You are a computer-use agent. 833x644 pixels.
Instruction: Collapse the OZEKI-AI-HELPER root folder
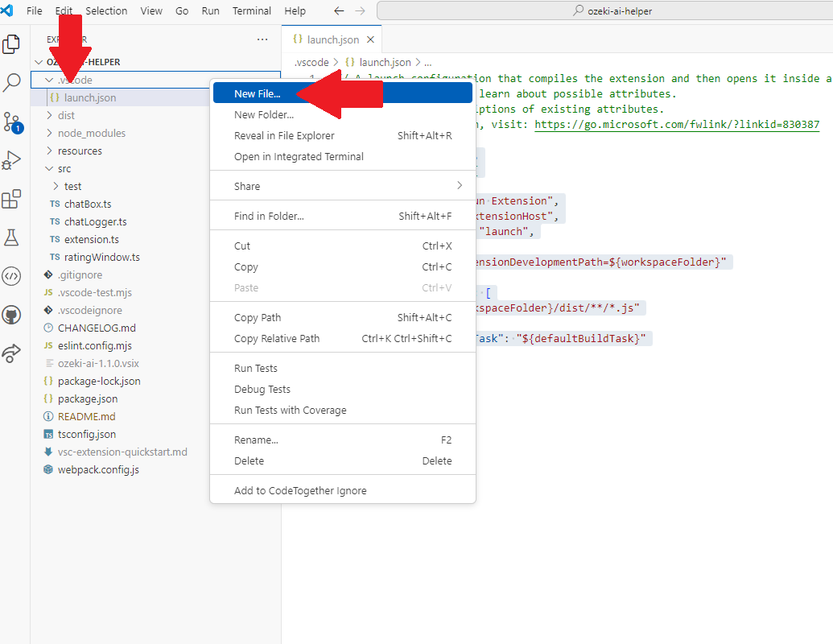[x=39, y=62]
